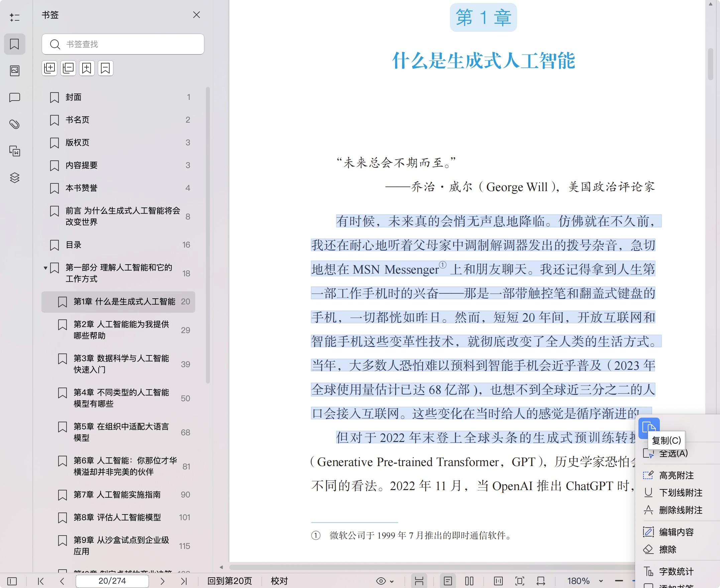720x588 pixels.
Task: Open the 封面 bookmark
Action: coord(118,97)
